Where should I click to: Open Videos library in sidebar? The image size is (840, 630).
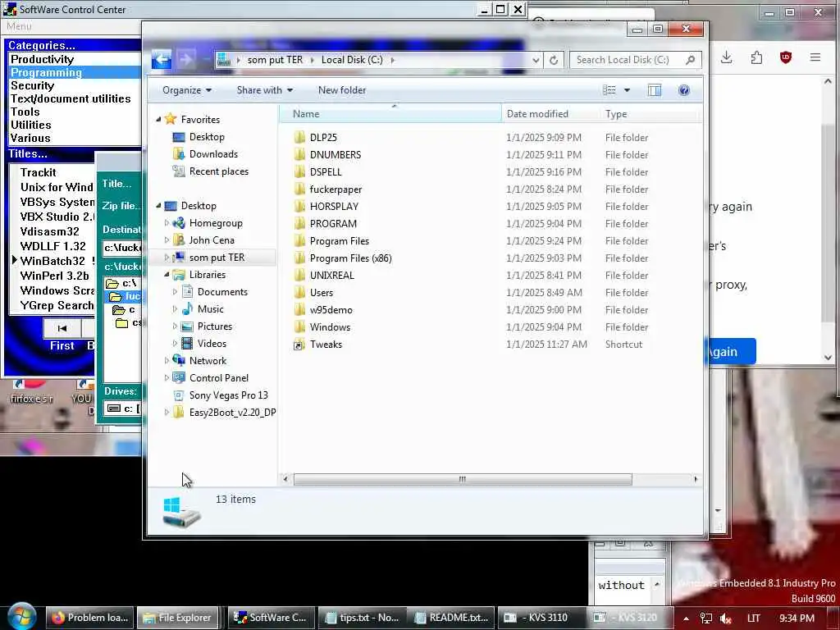[x=212, y=344]
